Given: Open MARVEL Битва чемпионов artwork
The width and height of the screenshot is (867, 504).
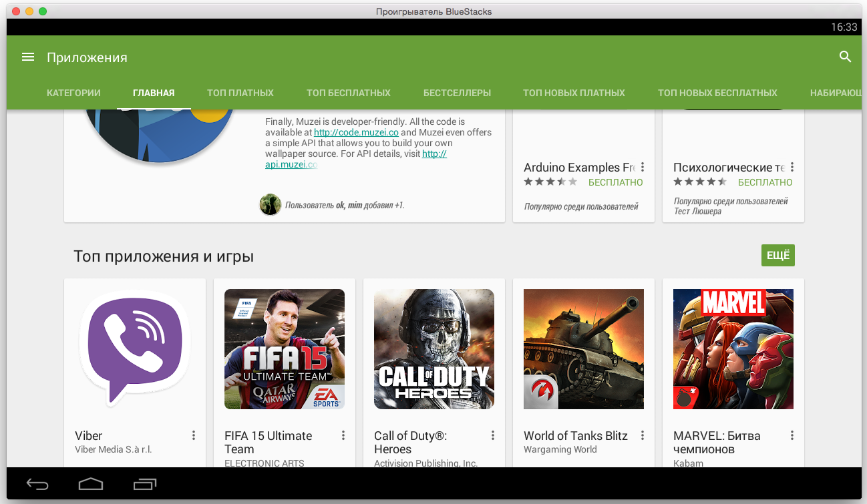Looking at the screenshot, I should pyautogui.click(x=733, y=349).
